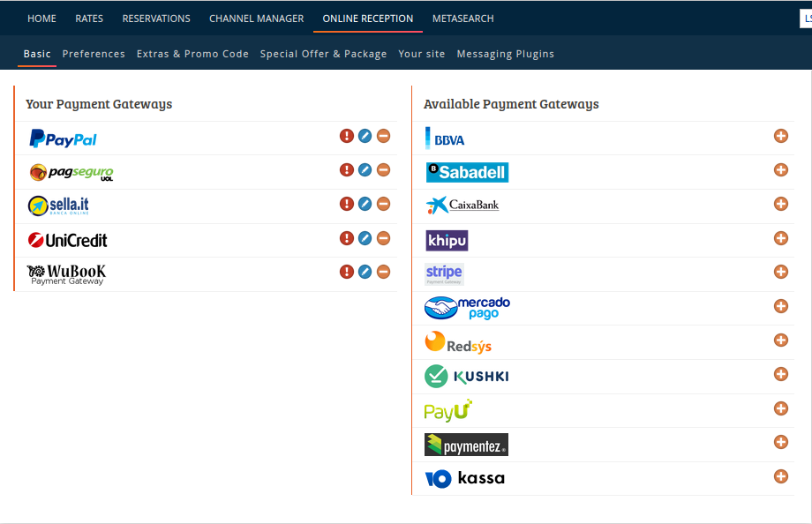Click PagSeguro red warning icon
This screenshot has width=812, height=524.
pyautogui.click(x=347, y=170)
